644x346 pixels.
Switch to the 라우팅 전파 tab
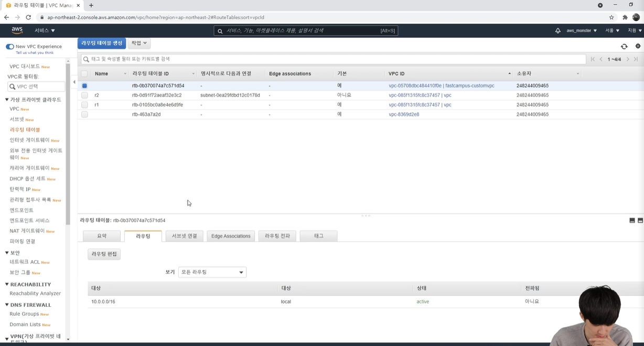277,236
